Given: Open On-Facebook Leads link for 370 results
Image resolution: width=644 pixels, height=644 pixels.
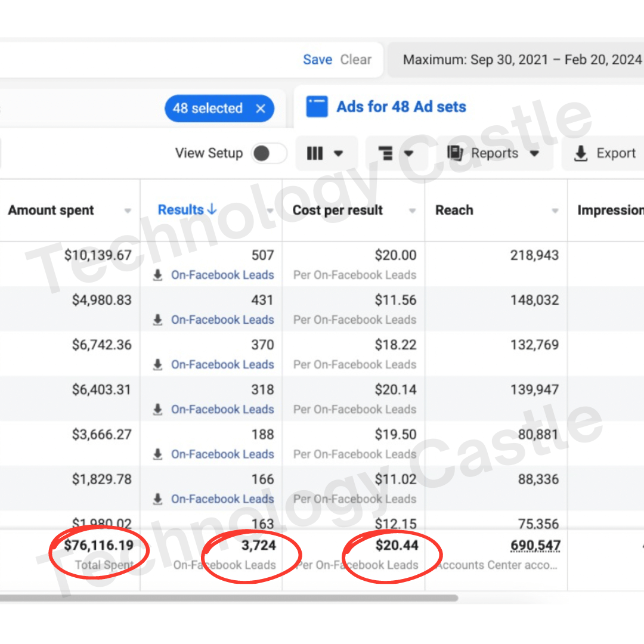Looking at the screenshot, I should 222,365.
